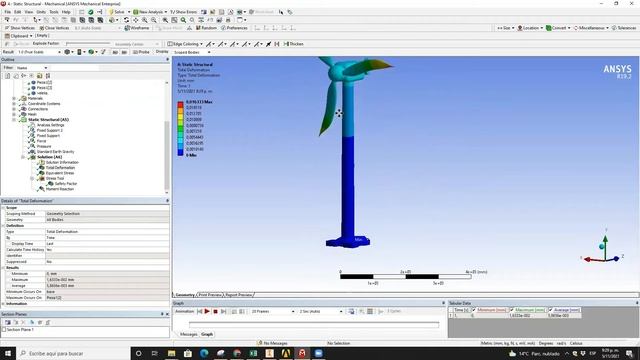The image size is (640, 360).
Task: Toggle Maximum column checkbox in Tabular Data
Action: point(512,310)
